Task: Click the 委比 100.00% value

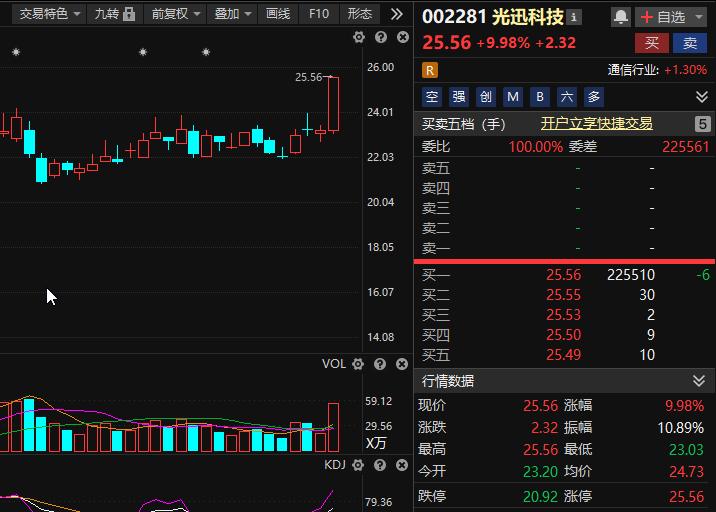Action: click(536, 147)
